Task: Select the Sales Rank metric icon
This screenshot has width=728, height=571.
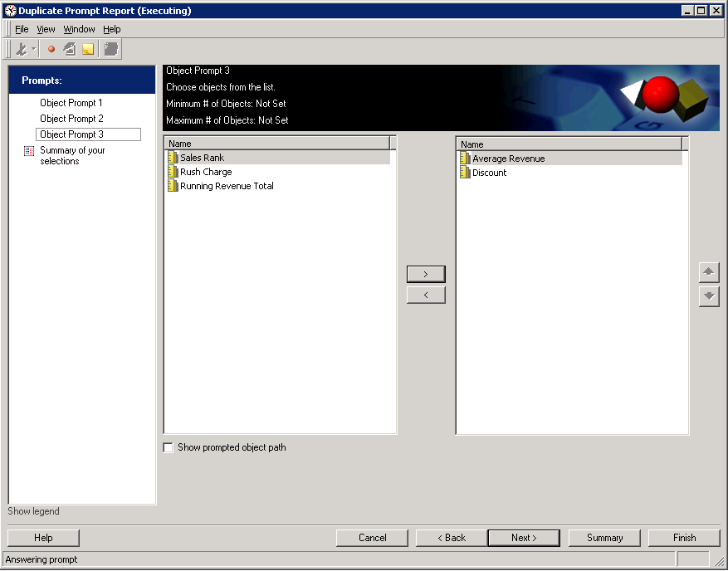Action: 173,158
